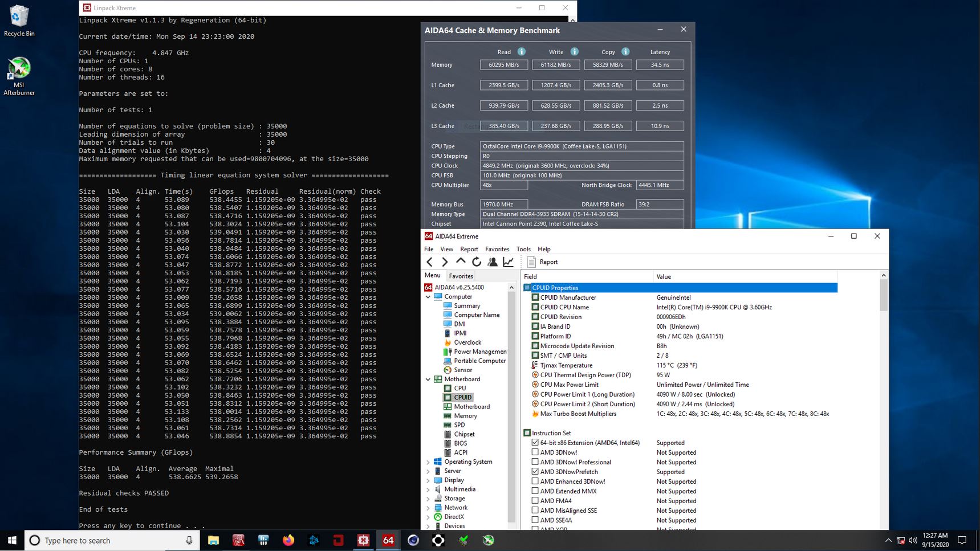Click the AIDA64 refresh icon
980x551 pixels.
[477, 262]
